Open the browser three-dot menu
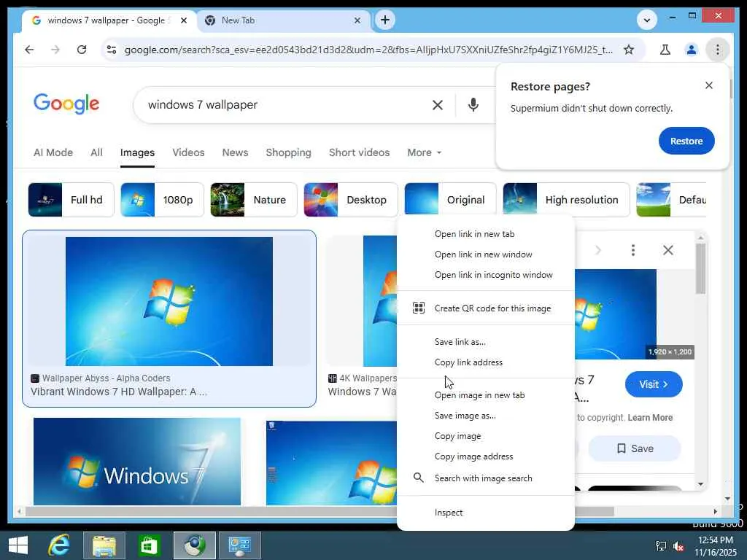The width and height of the screenshot is (747, 560). coord(718,50)
